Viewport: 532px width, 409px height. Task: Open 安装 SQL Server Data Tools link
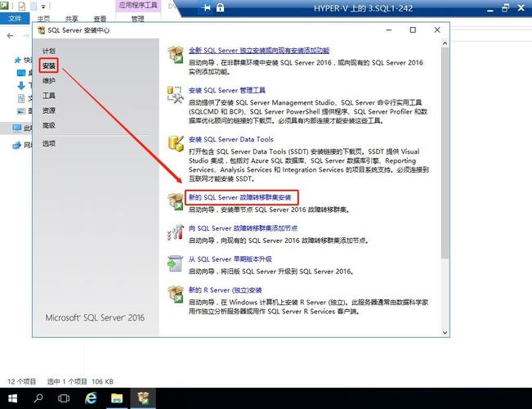click(x=230, y=139)
